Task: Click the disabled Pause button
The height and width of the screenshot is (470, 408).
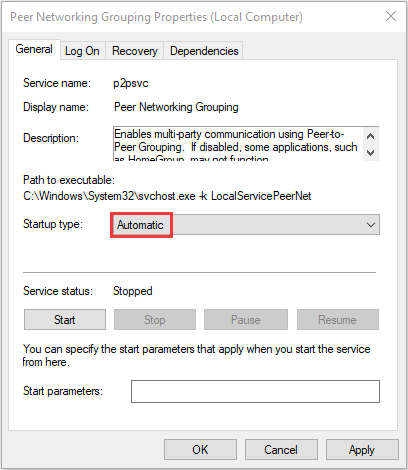Action: coord(246,320)
